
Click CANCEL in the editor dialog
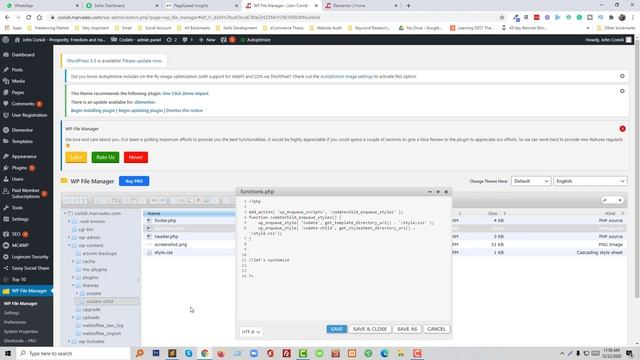pyautogui.click(x=436, y=329)
